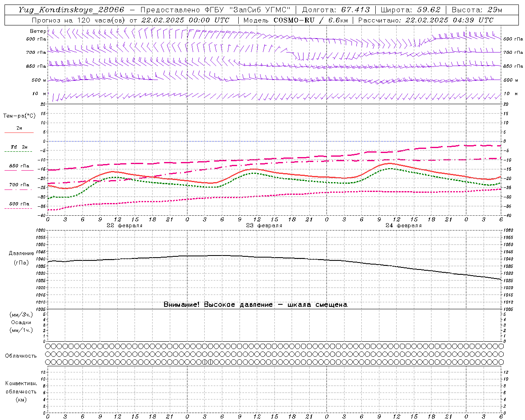Screen dimensions: 525x420
Task: Click the 'Осадки' precipitation label
Action: pos(21,322)
